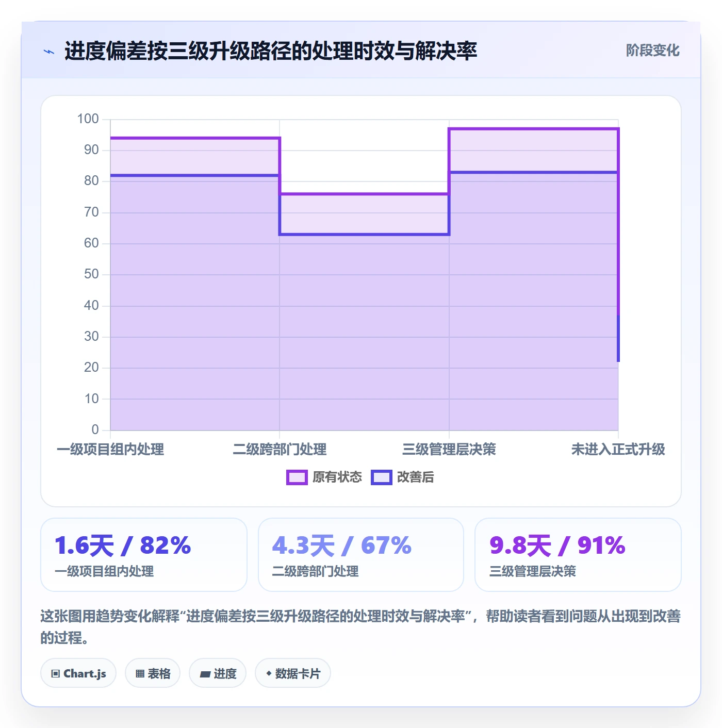722x728 pixels.
Task: Click x-axis label 未进入正式升级
Action: click(x=618, y=450)
